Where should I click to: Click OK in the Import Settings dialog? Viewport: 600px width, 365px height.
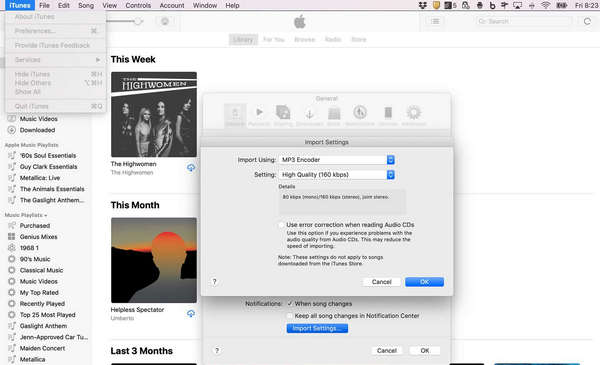pyautogui.click(x=424, y=282)
